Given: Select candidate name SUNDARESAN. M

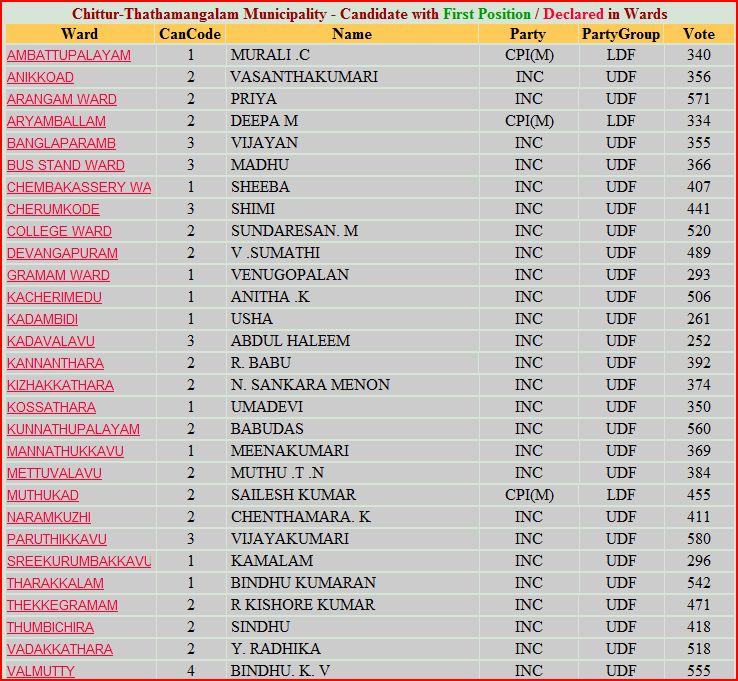Looking at the screenshot, I should [x=295, y=231].
